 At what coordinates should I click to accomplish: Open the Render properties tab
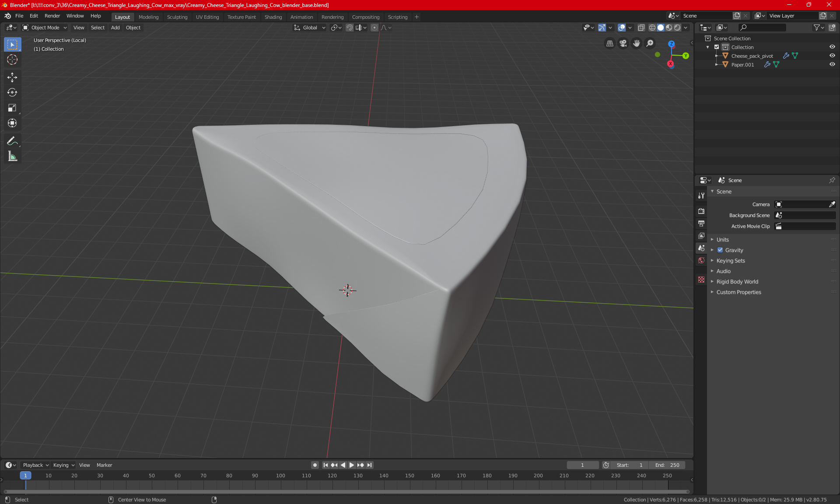701,211
